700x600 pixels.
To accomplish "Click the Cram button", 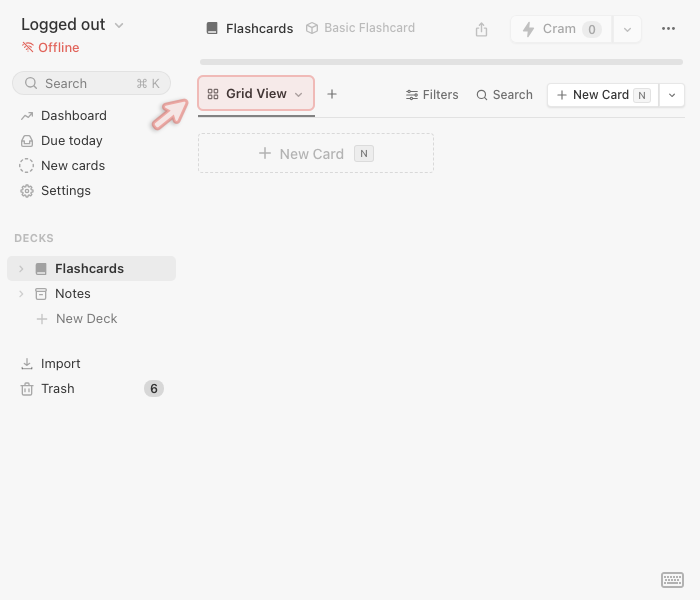I will (x=561, y=29).
